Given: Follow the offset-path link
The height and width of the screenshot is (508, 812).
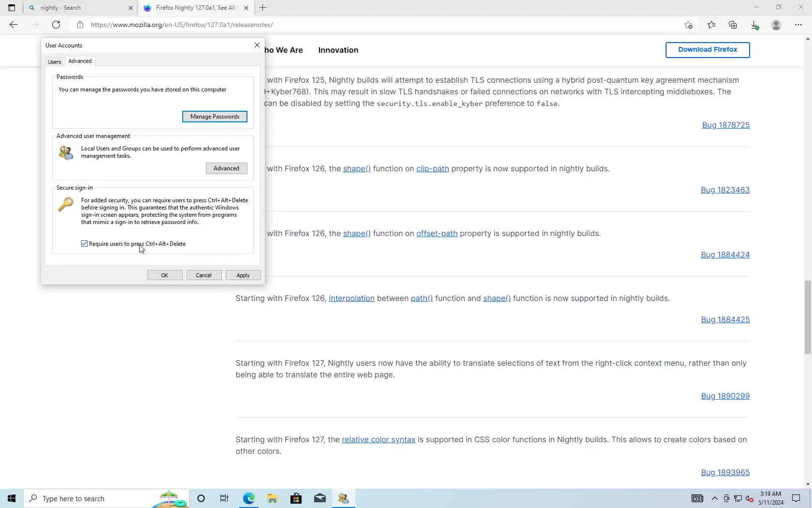Looking at the screenshot, I should pyautogui.click(x=437, y=233).
